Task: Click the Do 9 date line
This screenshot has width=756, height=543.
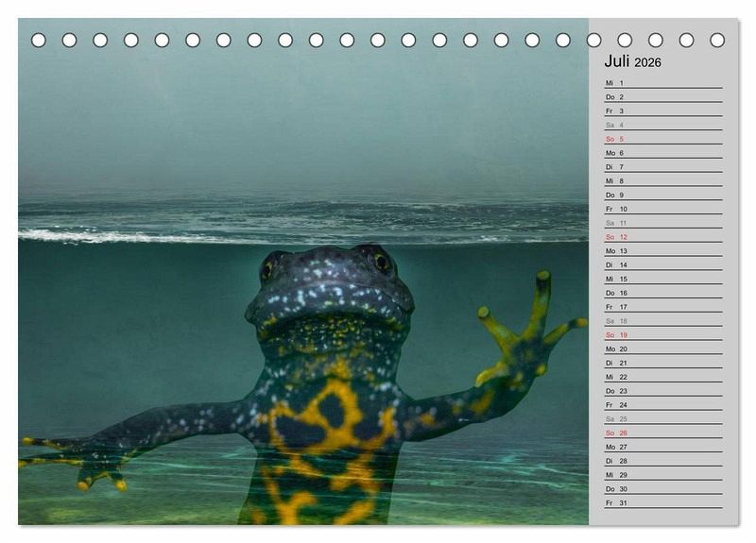Action: pos(662,195)
